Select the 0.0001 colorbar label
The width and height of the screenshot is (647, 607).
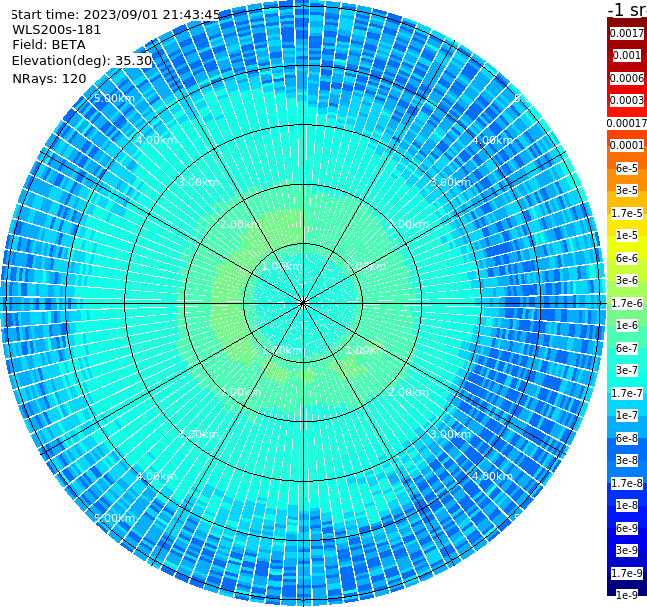[627, 145]
